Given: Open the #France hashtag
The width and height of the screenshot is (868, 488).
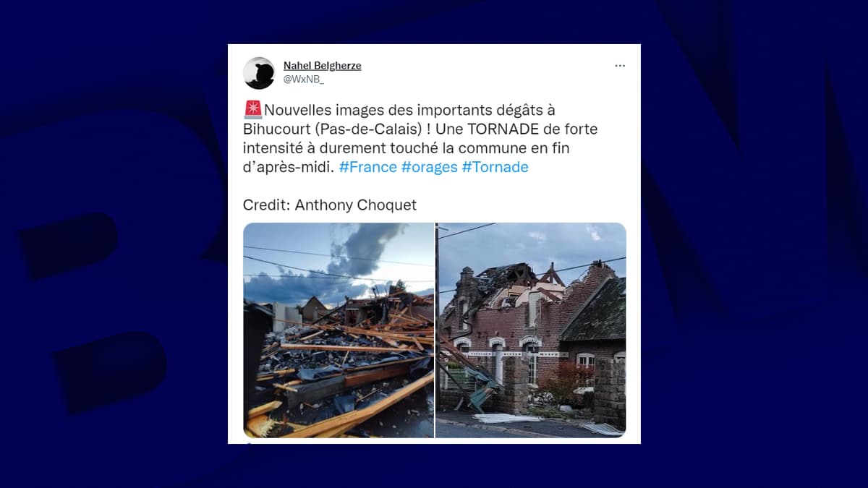Looking at the screenshot, I should [367, 167].
